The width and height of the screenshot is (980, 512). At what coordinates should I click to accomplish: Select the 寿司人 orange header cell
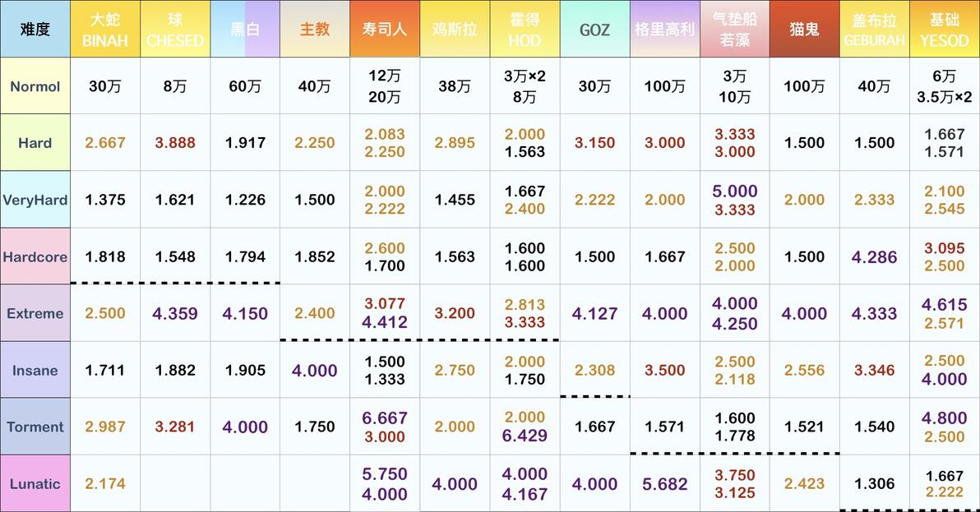(x=385, y=30)
